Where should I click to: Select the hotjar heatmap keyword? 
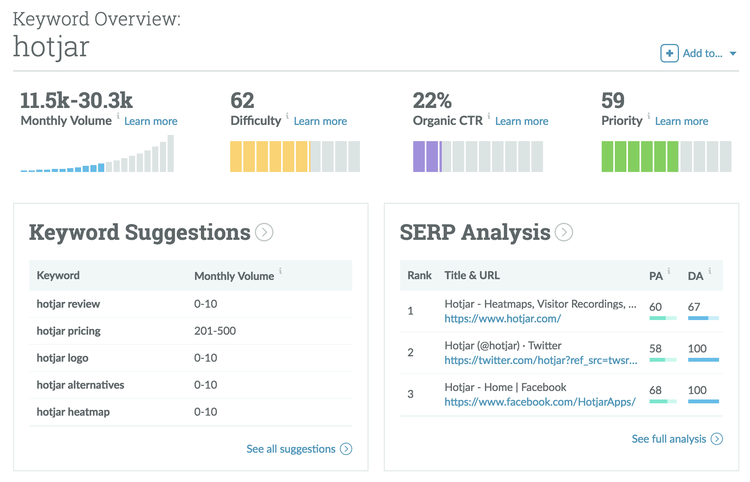[73, 412]
